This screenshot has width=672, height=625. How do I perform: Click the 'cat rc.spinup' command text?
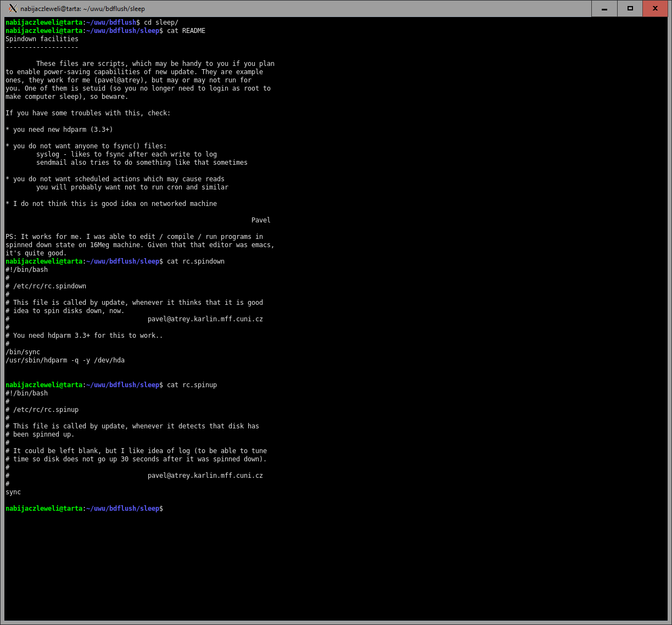192,385
